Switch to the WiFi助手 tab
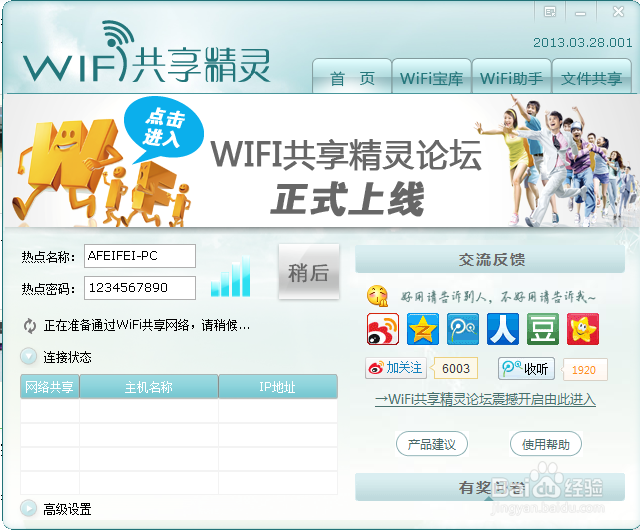 511,77
